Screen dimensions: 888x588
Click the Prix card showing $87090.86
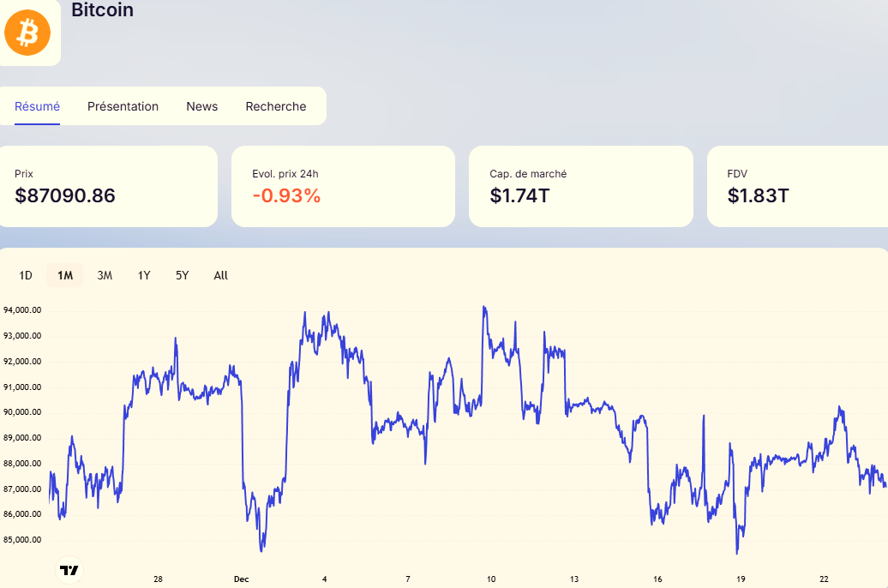(x=107, y=186)
